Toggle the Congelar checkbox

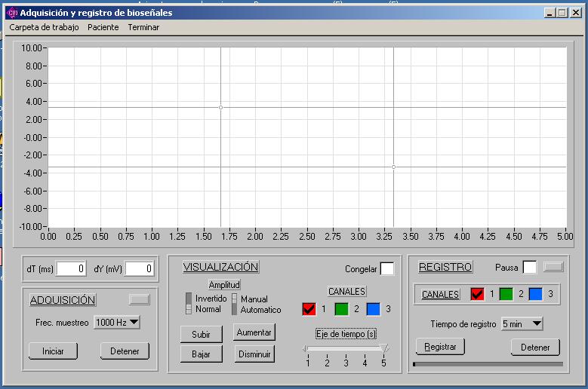point(386,269)
